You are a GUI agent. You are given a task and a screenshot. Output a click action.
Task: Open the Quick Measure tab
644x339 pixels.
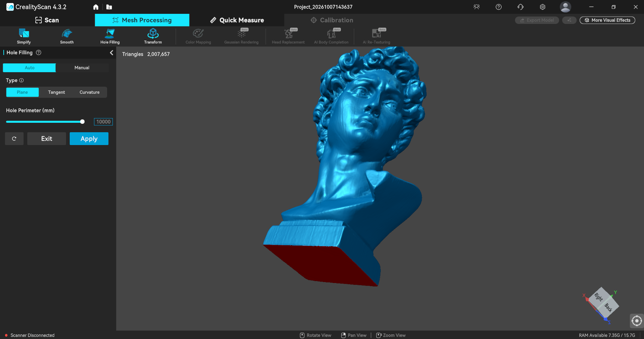[237, 20]
